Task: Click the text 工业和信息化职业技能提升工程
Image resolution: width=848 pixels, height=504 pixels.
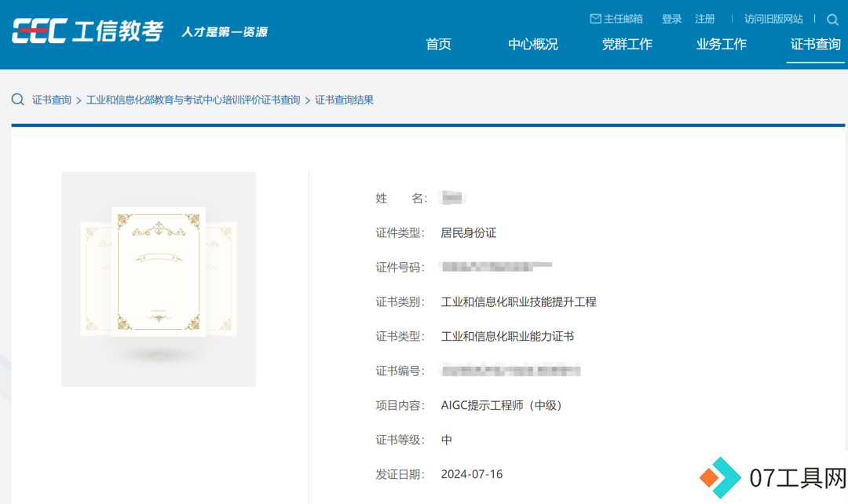Action: (x=518, y=301)
